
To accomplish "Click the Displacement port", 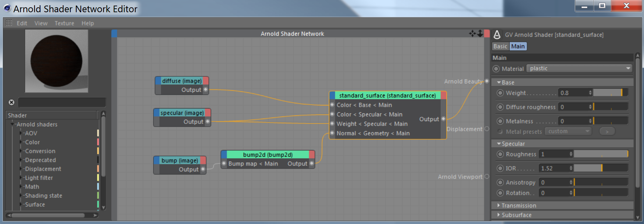I will (x=487, y=129).
